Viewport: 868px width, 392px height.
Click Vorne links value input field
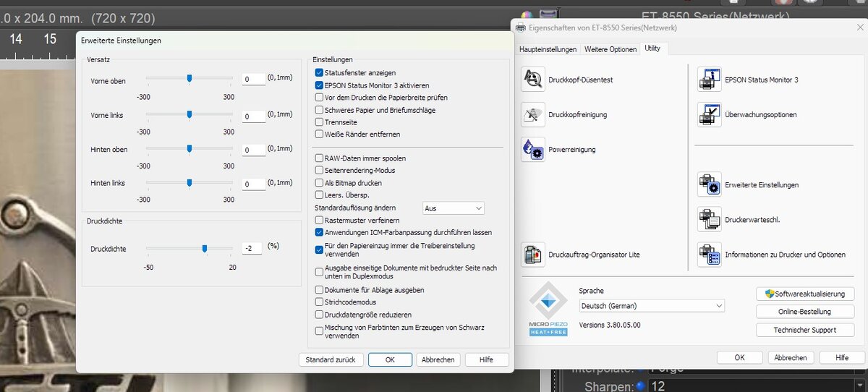pos(253,116)
